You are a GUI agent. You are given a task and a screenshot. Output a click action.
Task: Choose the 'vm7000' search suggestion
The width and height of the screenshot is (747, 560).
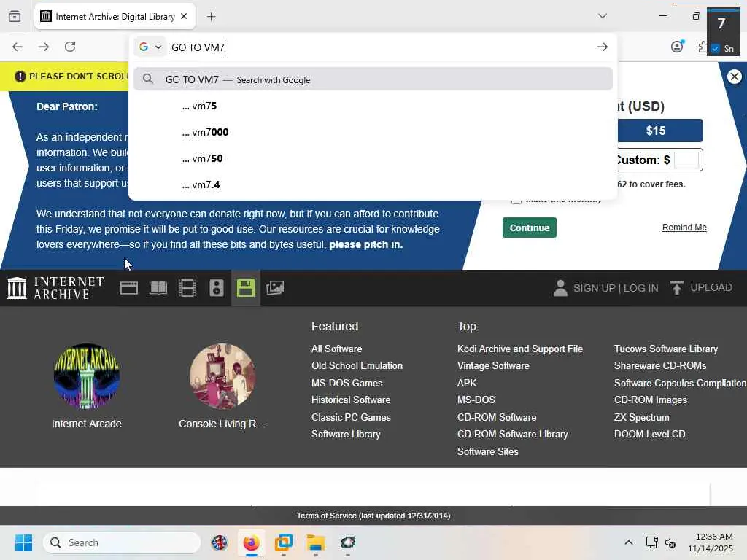click(x=373, y=133)
